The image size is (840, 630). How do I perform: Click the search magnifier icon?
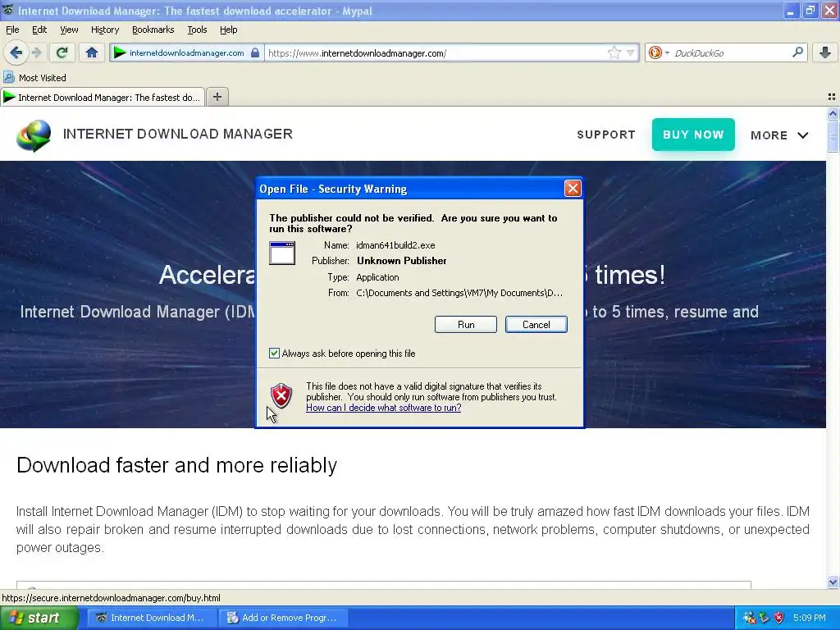797,52
